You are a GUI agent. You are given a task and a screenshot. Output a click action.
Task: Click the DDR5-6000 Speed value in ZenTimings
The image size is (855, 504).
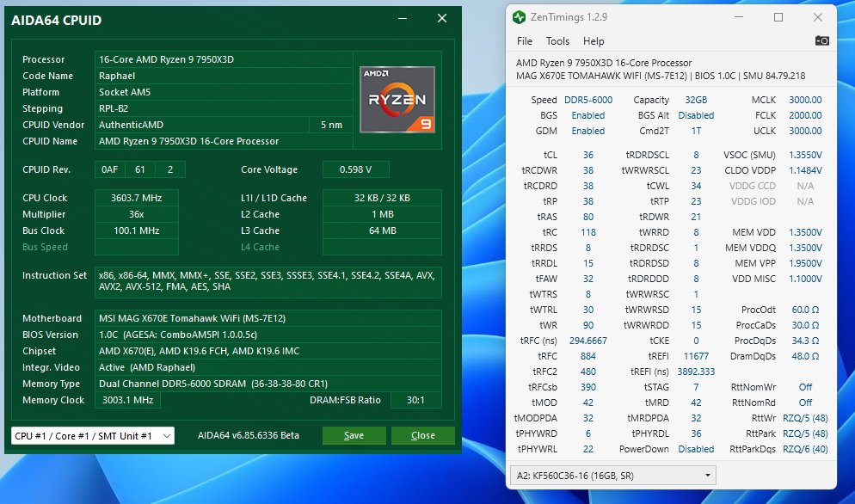tap(588, 100)
